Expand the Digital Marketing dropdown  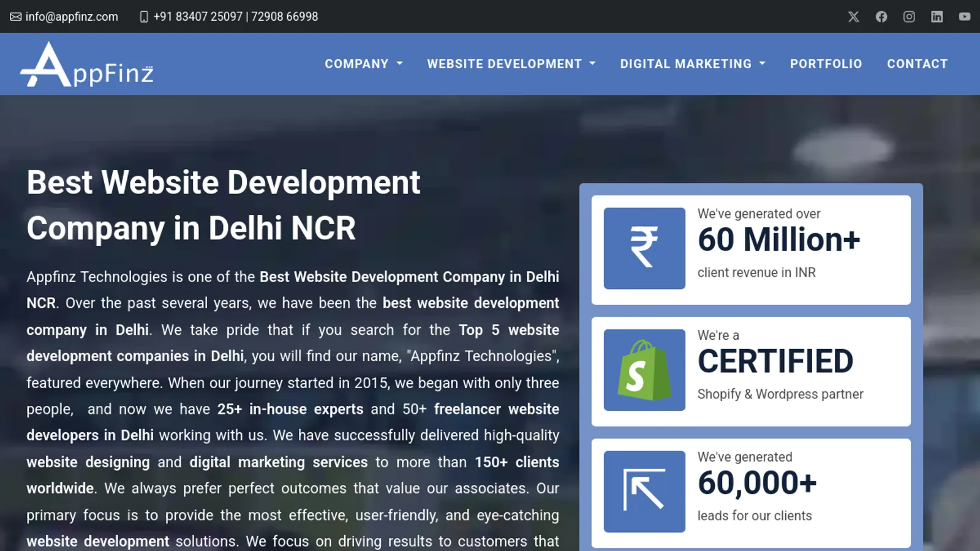693,64
